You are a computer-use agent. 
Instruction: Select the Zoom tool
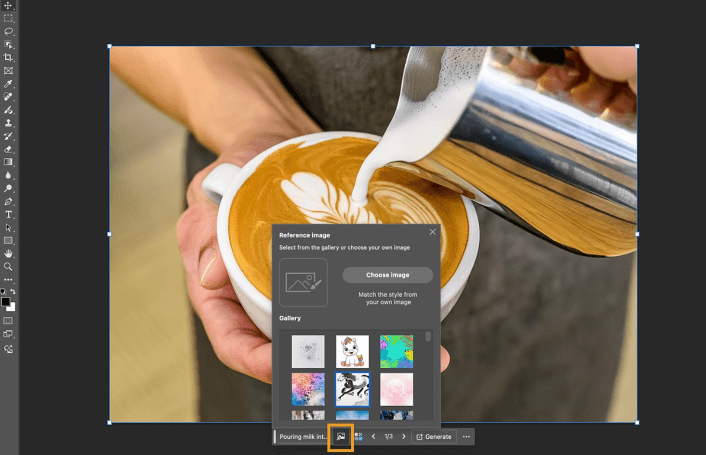coord(9,266)
